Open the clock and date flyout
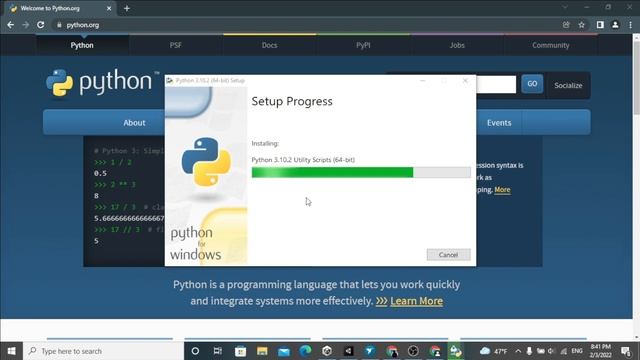Image resolution: width=640 pixels, height=360 pixels. pyautogui.click(x=600, y=351)
